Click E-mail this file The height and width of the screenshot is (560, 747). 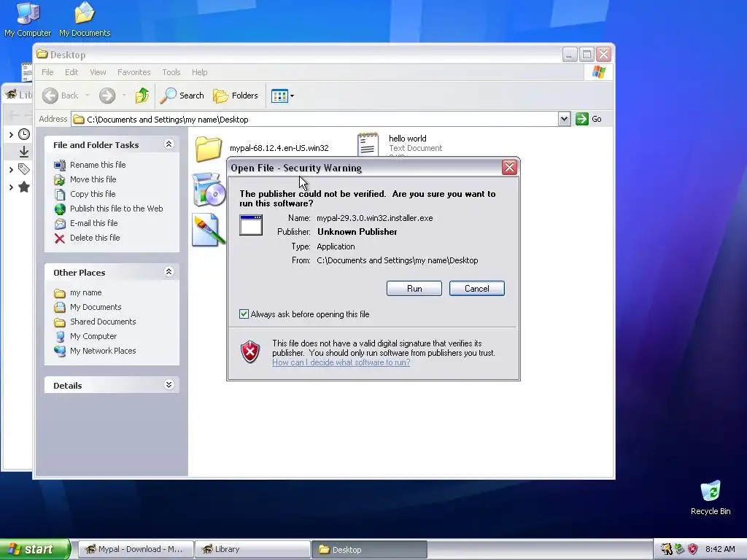86,223
